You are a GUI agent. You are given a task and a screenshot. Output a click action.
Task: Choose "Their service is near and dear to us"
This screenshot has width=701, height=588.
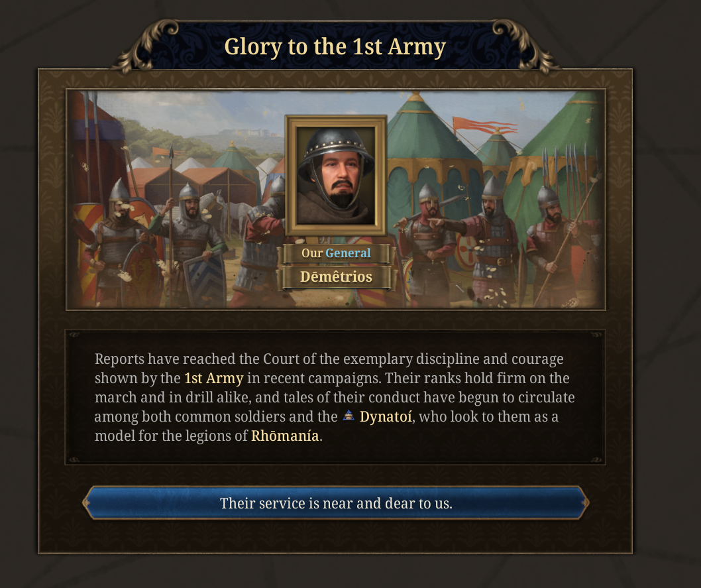336,503
